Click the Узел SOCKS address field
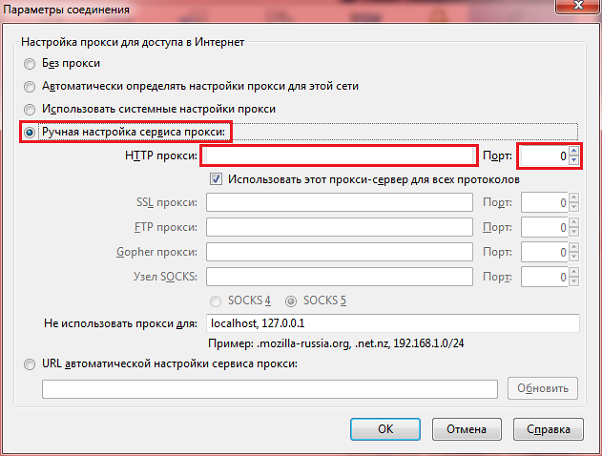The height and width of the screenshot is (456, 602). [x=339, y=277]
